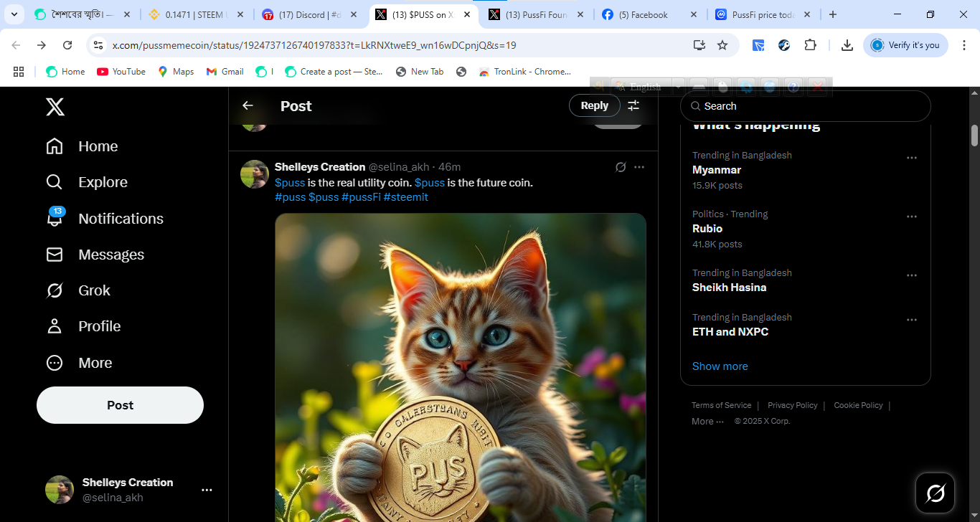Focus the X Search box
This screenshot has width=980, height=522.
(x=805, y=106)
